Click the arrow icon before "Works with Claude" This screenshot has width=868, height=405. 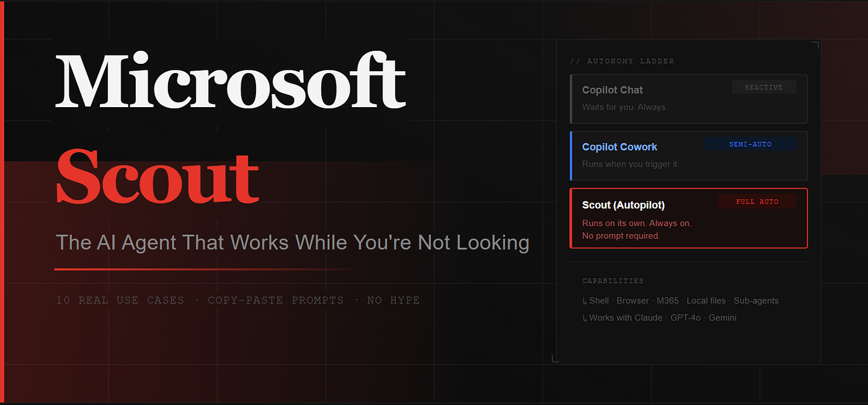[x=585, y=318]
